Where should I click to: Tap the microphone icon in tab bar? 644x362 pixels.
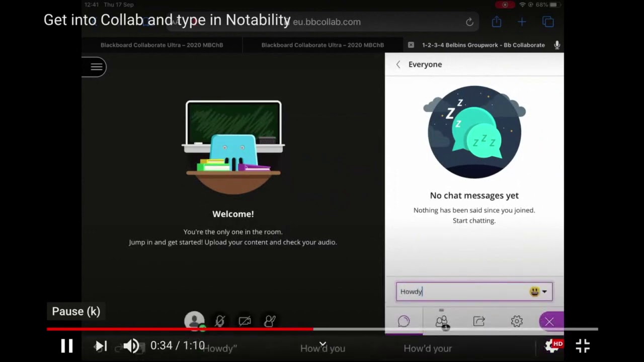point(557,45)
